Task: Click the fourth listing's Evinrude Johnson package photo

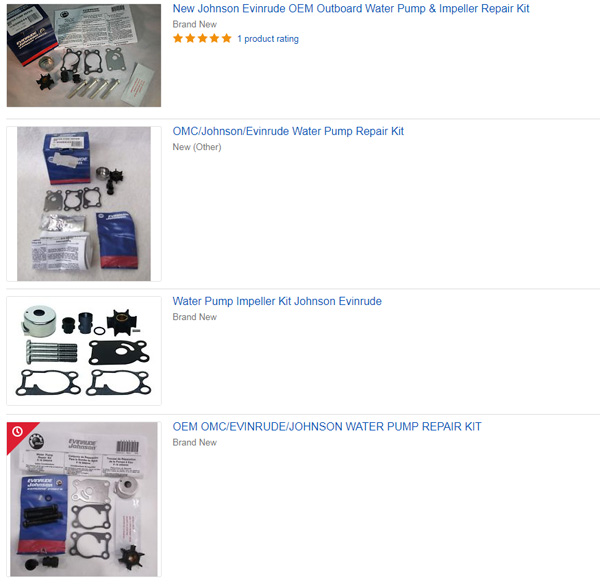Action: pos(84,499)
